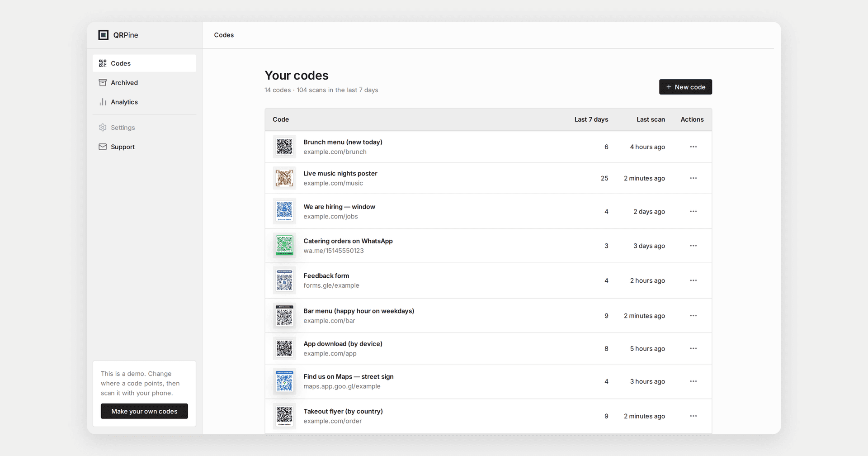Click the 'wa.me/15145550123' URL text
The height and width of the screenshot is (456, 868).
[x=334, y=251]
